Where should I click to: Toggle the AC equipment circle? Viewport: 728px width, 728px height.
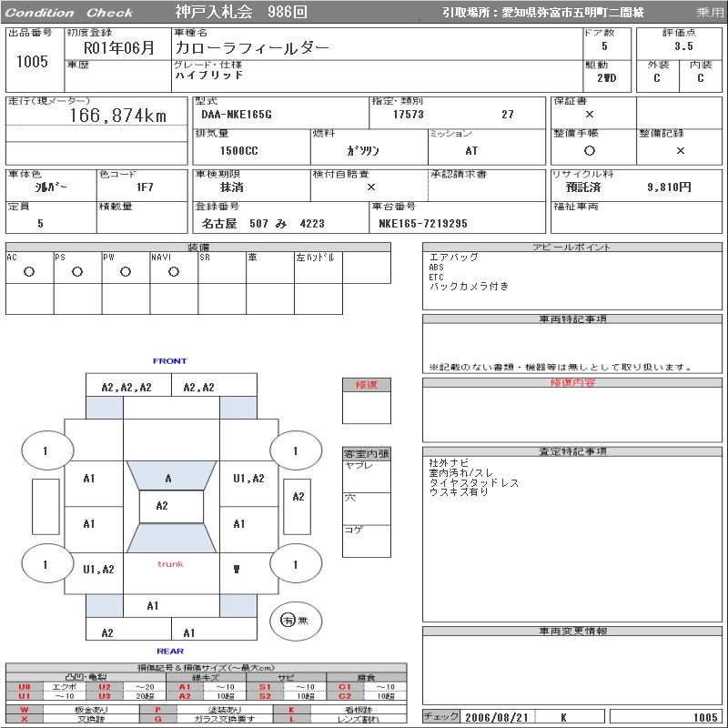[29, 272]
